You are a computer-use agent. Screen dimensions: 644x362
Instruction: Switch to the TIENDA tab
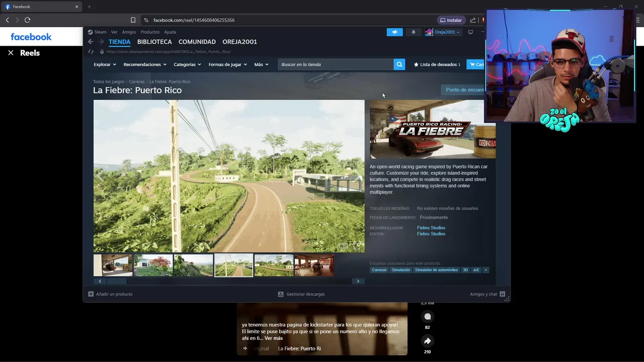119,42
